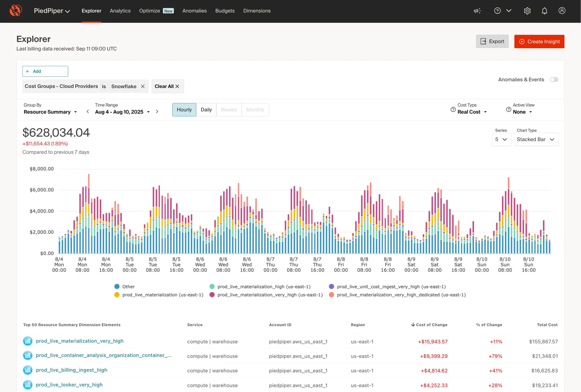Switch to the Explorer tab
581x392 pixels.
click(91, 11)
